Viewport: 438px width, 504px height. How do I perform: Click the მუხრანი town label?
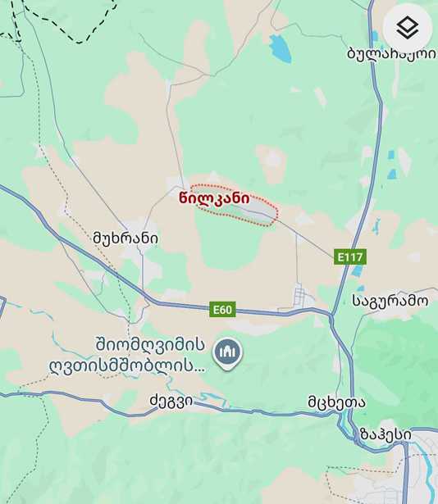coord(125,238)
